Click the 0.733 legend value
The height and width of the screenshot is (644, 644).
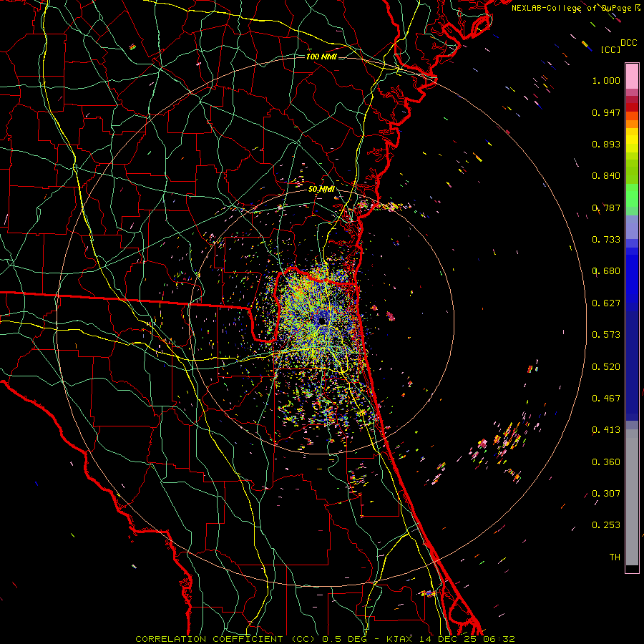[606, 240]
